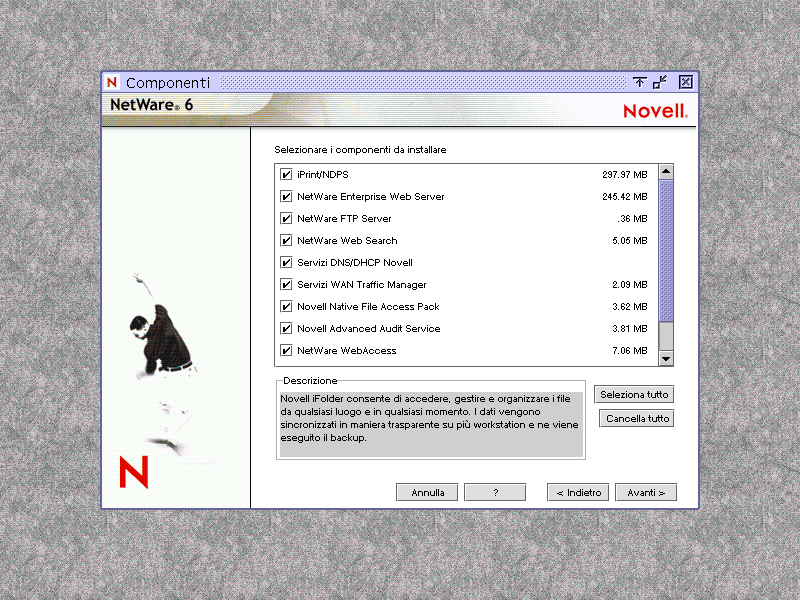Click the .36 MB size value
The height and width of the screenshot is (600, 800).
(632, 218)
